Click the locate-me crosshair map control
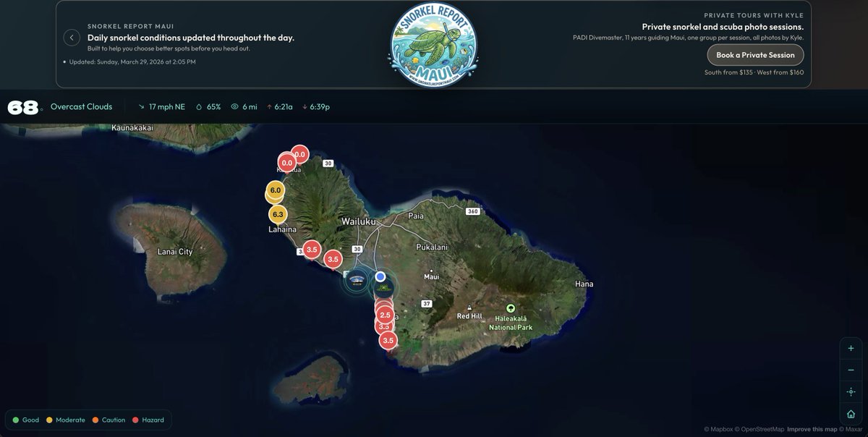Image resolution: width=868 pixels, height=437 pixels. (851, 392)
